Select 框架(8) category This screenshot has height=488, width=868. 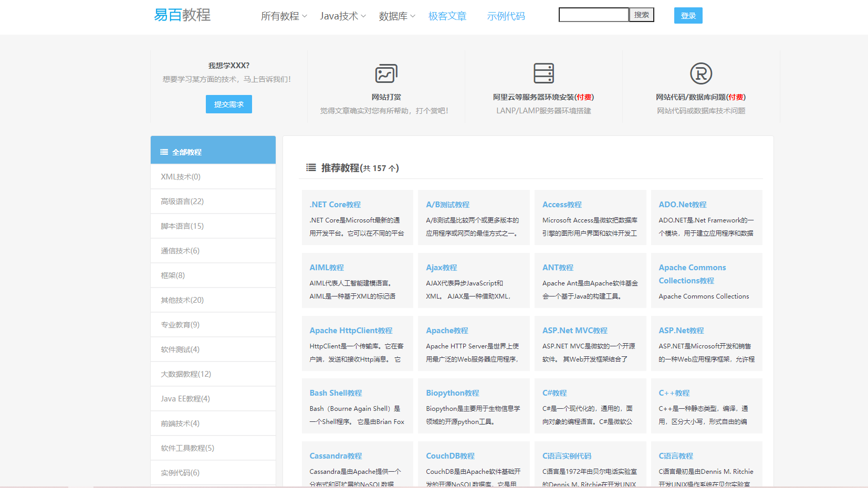(213, 275)
